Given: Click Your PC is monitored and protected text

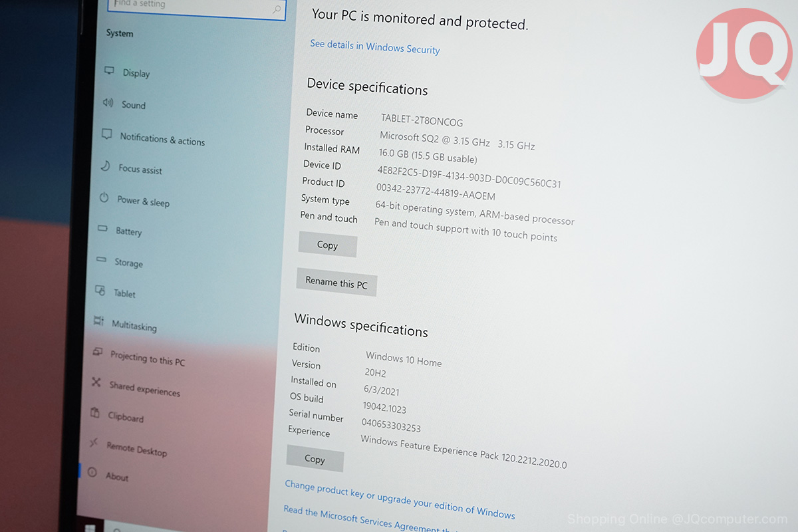Looking at the screenshot, I should coord(420,19).
